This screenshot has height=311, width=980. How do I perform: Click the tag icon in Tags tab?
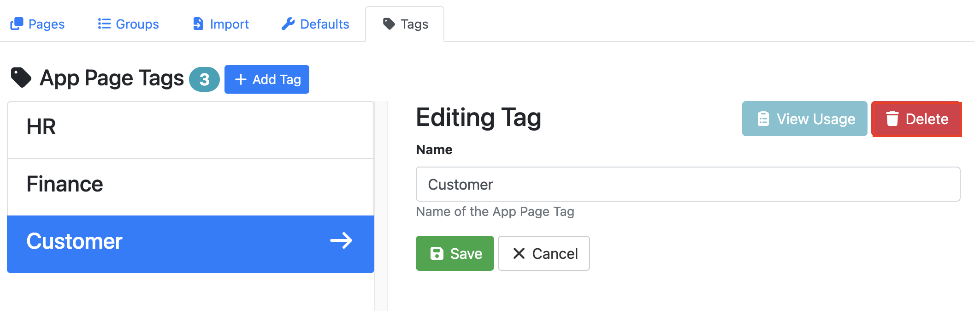coord(389,24)
